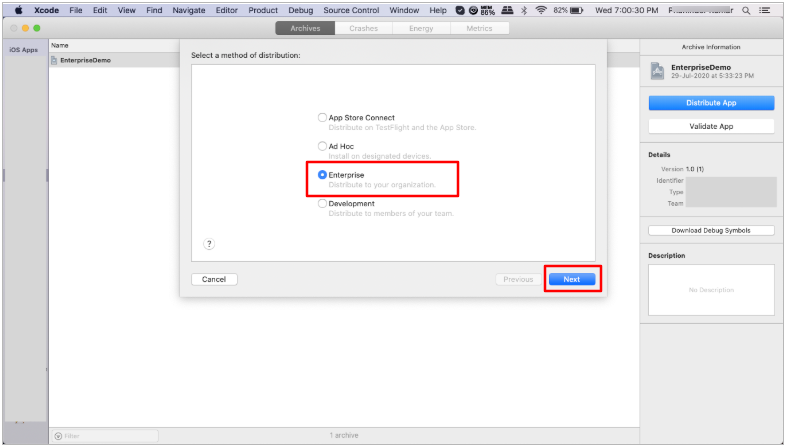Click the battery status icon
Viewport: 786px width, 447px height.
576,10
